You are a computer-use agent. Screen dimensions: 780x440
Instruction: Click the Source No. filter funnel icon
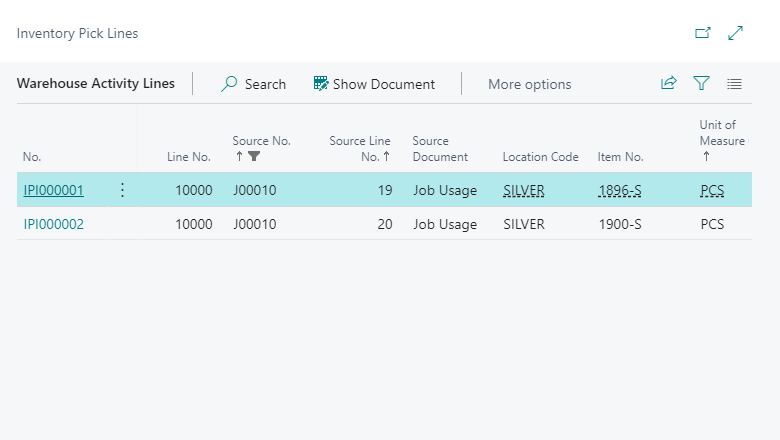pyautogui.click(x=254, y=157)
